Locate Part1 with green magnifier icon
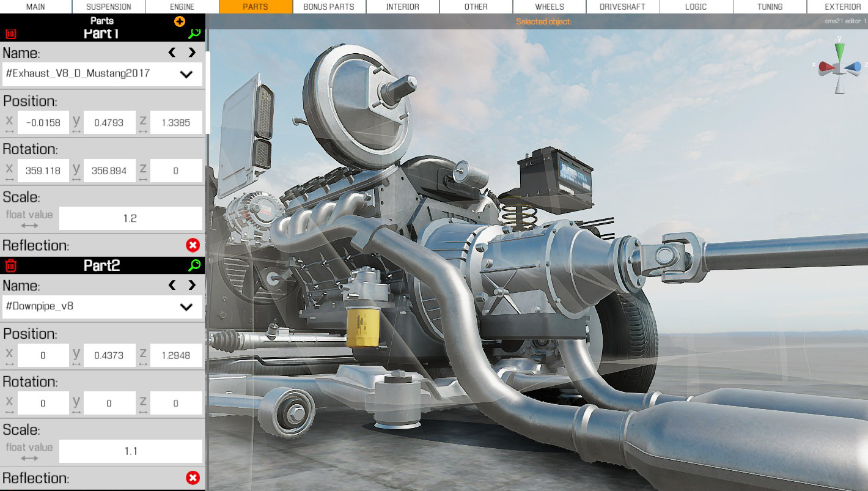The width and height of the screenshot is (868, 491). coord(194,34)
